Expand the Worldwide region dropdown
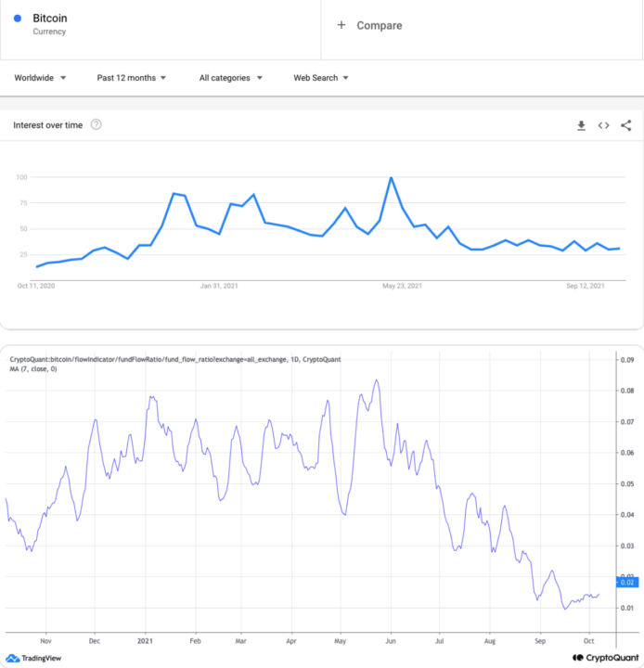Image resolution: width=644 pixels, height=668 pixels. pyautogui.click(x=40, y=78)
